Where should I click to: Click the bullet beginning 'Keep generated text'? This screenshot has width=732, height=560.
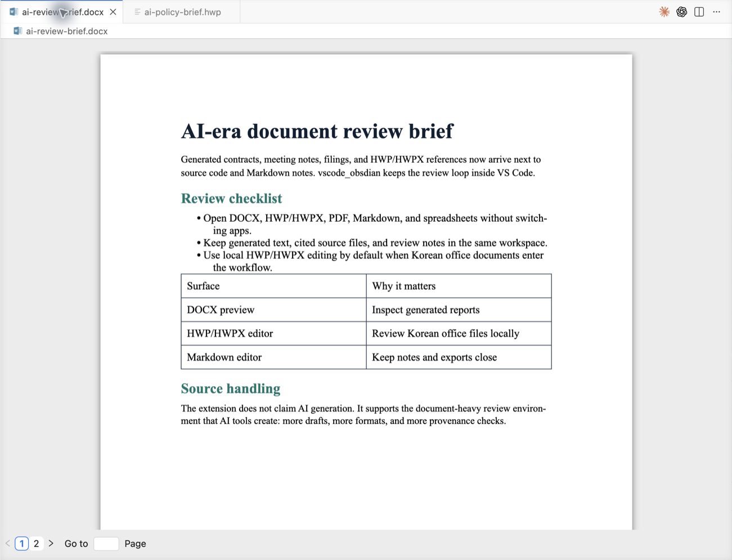(372, 243)
